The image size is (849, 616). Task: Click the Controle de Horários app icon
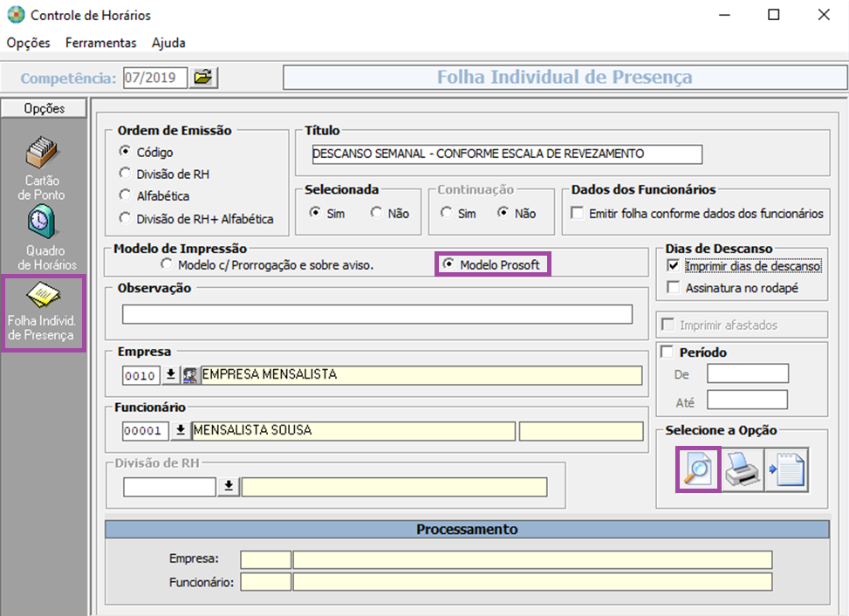click(16, 15)
